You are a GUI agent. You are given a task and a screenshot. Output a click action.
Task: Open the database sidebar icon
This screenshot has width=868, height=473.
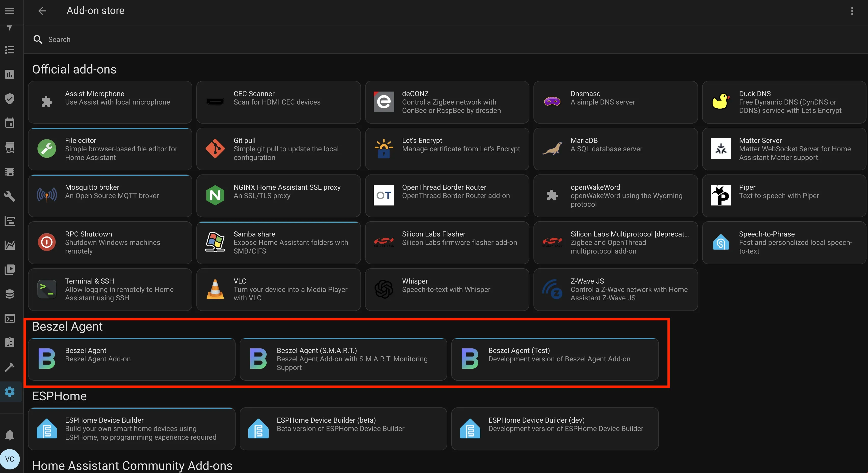click(10, 294)
